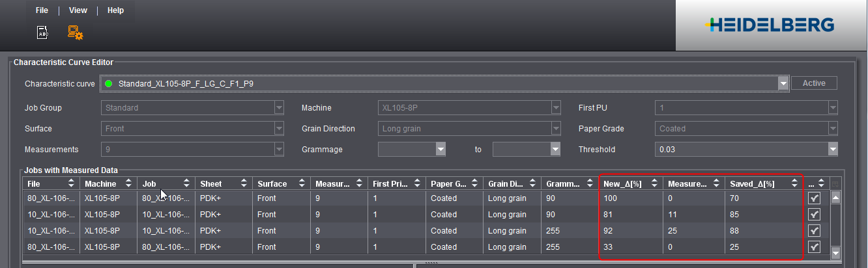
Task: Sort by the First Pri... column arrows
Action: click(416, 184)
